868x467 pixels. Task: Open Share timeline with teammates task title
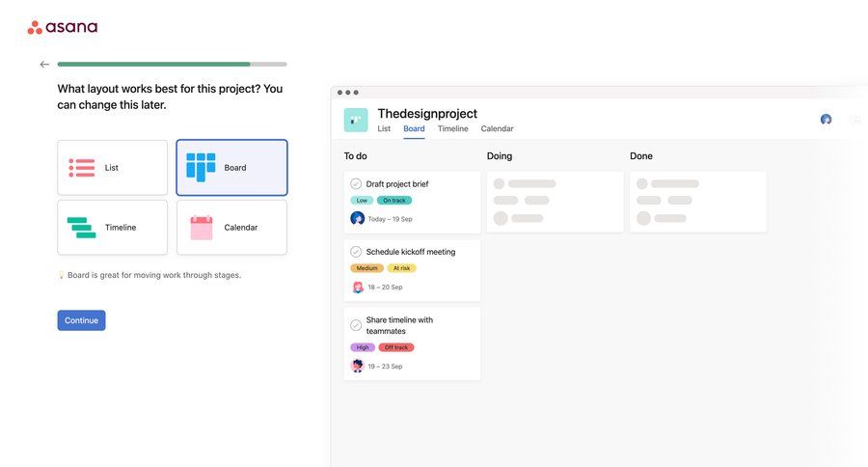[399, 326]
